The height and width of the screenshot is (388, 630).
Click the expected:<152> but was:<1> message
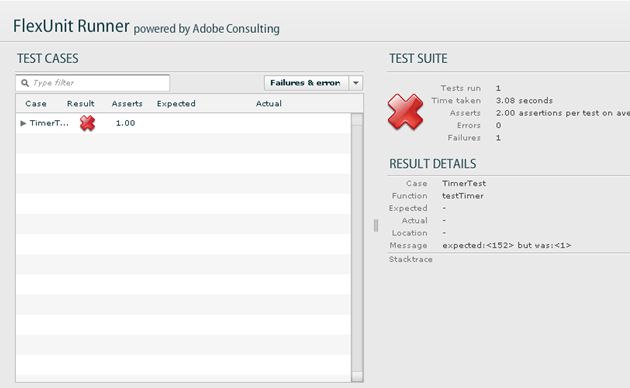click(507, 245)
